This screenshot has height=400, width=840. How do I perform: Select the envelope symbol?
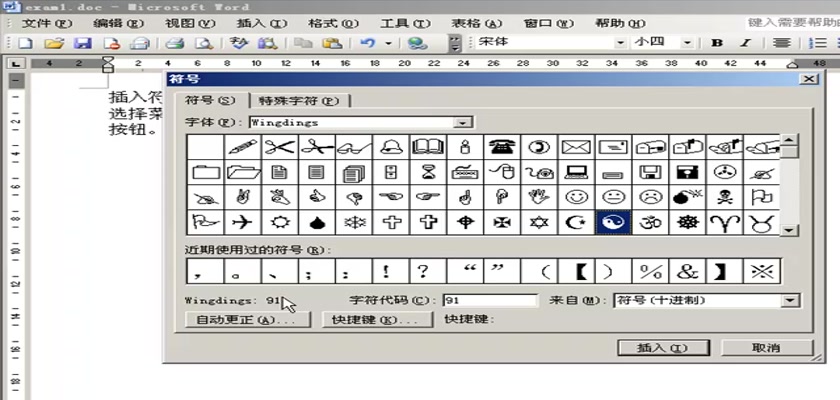[576, 147]
